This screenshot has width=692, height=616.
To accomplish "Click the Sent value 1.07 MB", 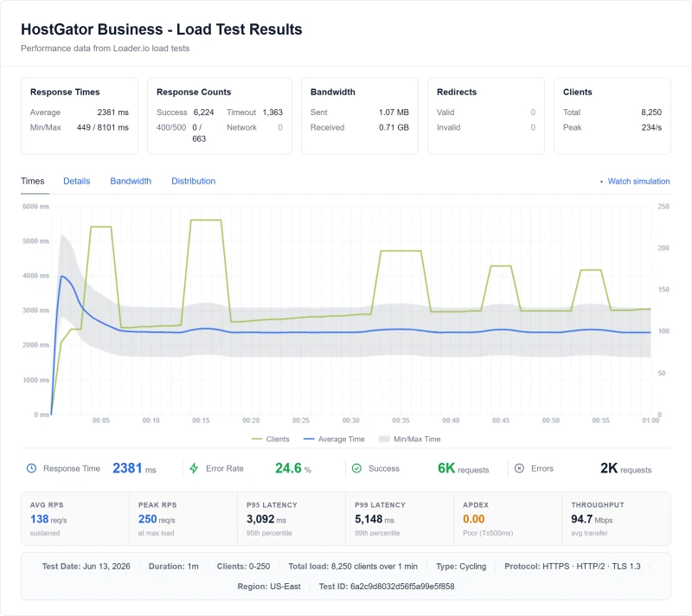I will [394, 112].
